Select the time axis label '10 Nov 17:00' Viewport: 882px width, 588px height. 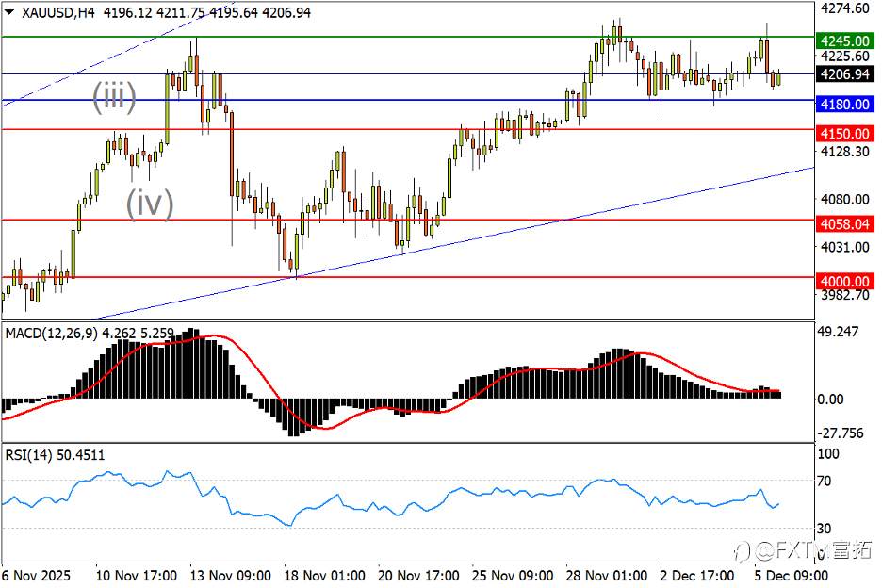(136, 576)
